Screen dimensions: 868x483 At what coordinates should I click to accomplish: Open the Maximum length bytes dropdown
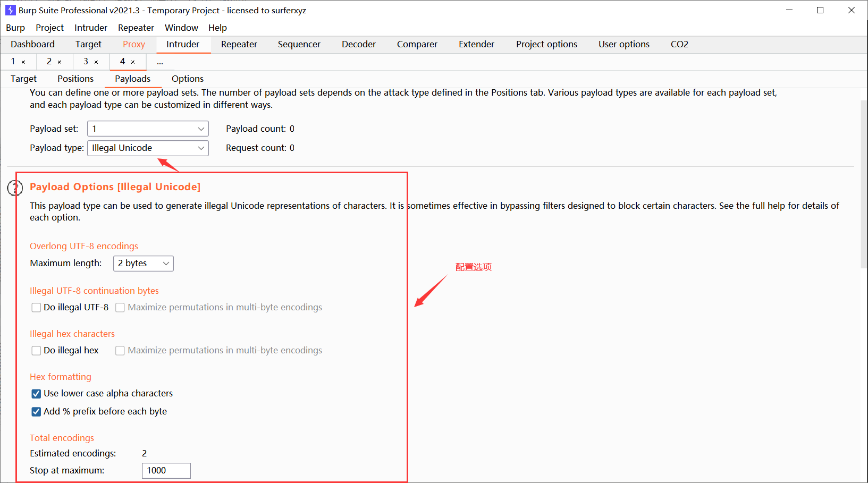(x=144, y=264)
